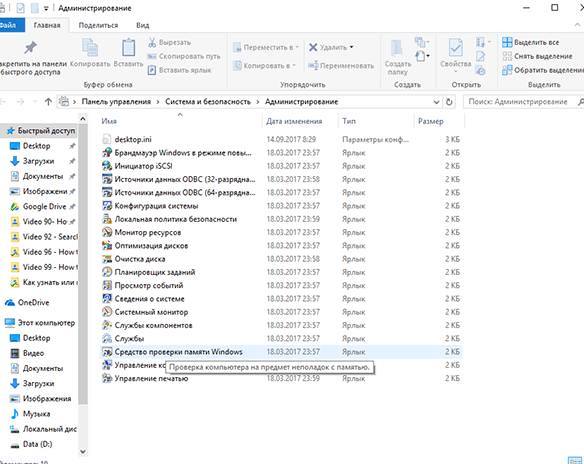Viewport: 584px width, 464px height.
Task: Click the Pin to Quick access icon
Action: coord(31,48)
